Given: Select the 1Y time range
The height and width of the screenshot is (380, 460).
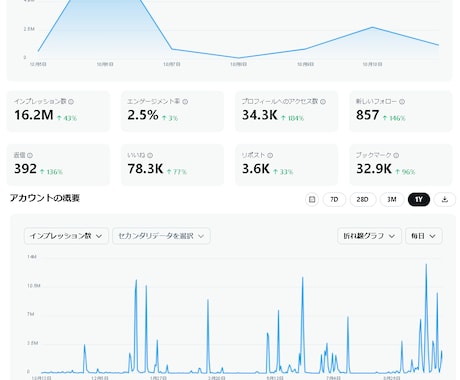Looking at the screenshot, I should (x=419, y=199).
